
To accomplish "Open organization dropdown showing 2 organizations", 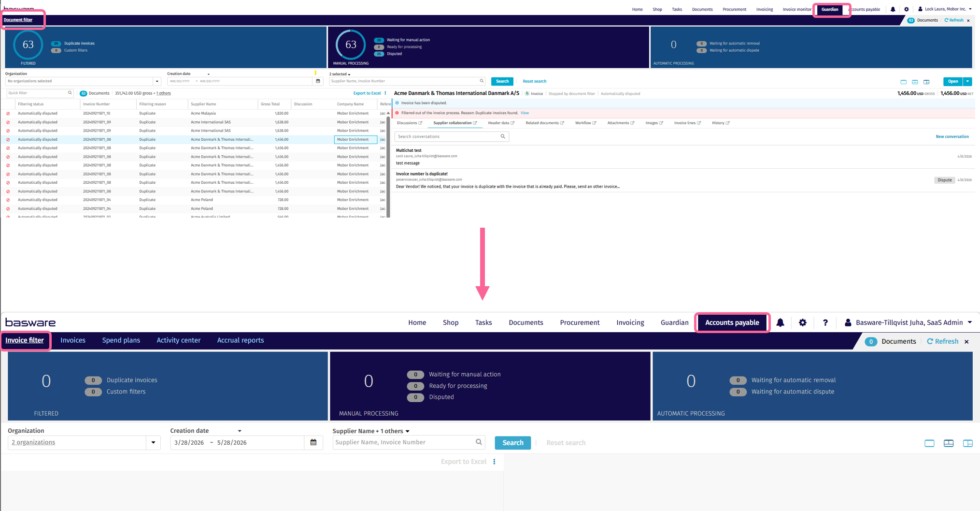I will pyautogui.click(x=153, y=442).
